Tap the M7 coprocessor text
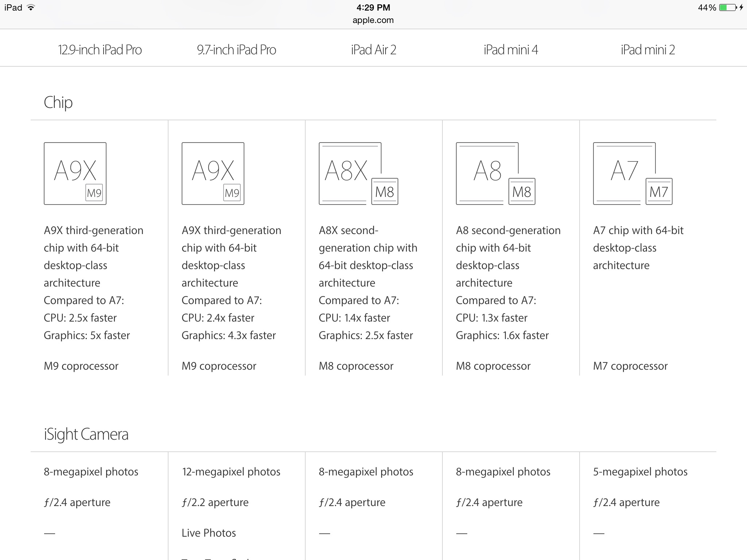Viewport: 747px width, 560px height. pos(630,366)
